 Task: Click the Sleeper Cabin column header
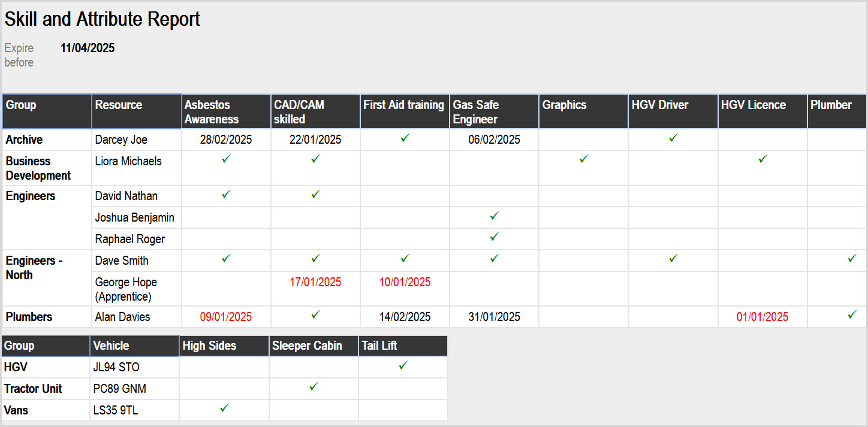coord(314,346)
